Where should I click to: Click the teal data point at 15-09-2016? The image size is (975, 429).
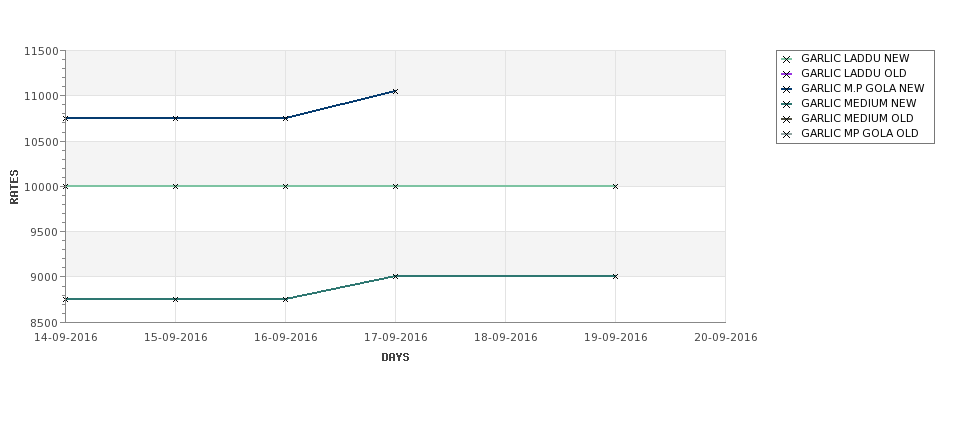[x=175, y=299]
